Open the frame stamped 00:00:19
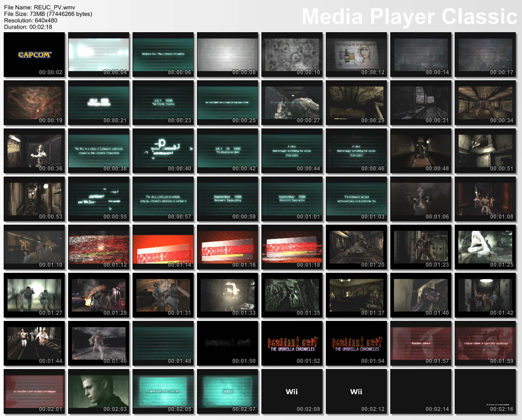The width and height of the screenshot is (522, 420). click(x=34, y=103)
